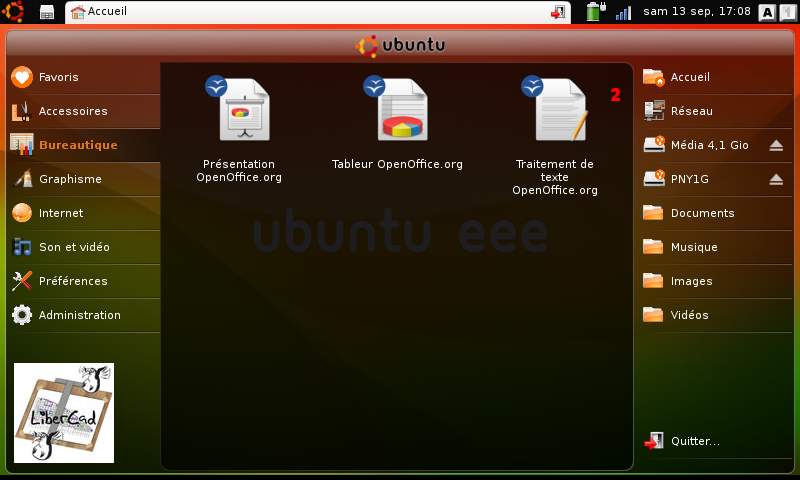Select the Favoris category
Viewport: 800px width, 480px height.
[85, 77]
